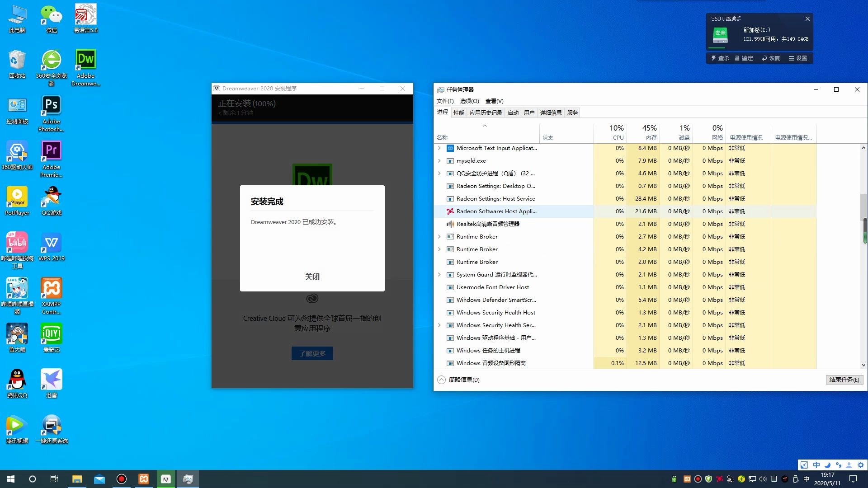Select the 360驱动大师 desktop icon

(x=17, y=156)
